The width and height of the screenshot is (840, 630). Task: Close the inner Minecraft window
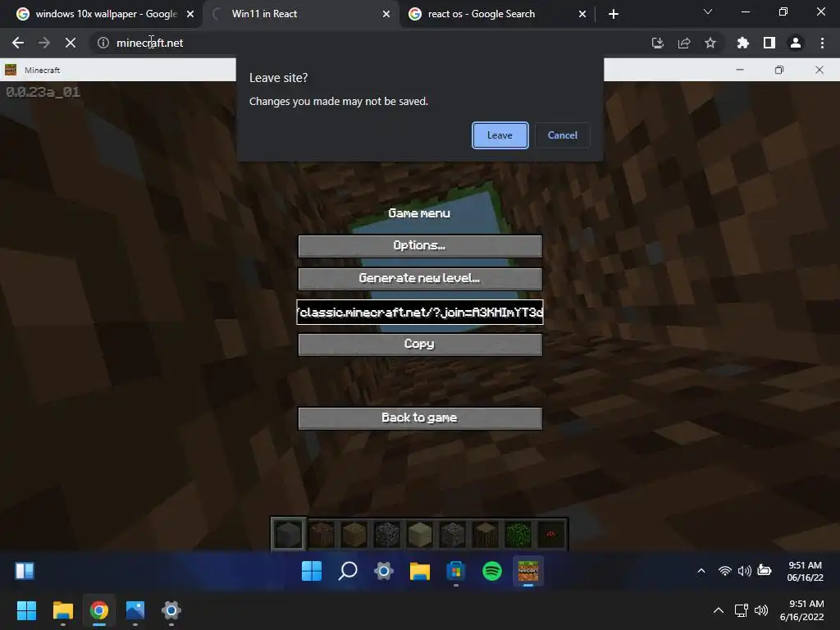(x=819, y=70)
